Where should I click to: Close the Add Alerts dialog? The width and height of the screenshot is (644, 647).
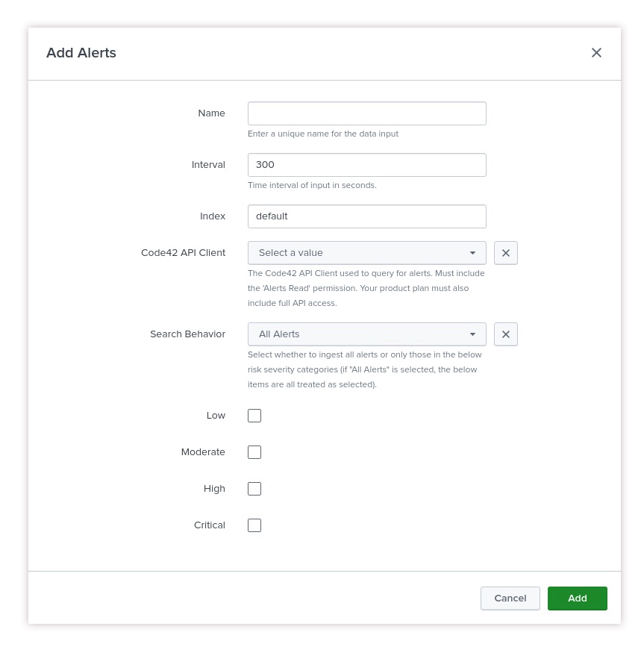coord(596,52)
